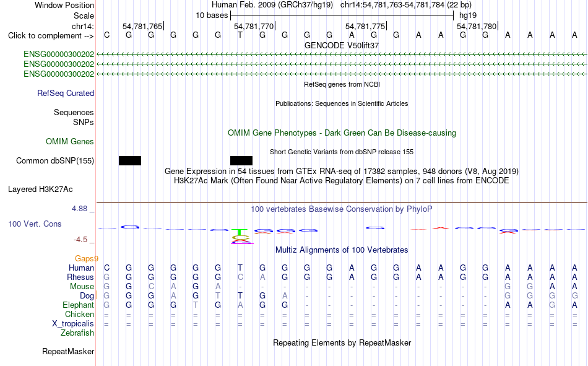Open the Layered H3K27Ac track label
Viewport: 588px width, 366px height.
click(40, 190)
